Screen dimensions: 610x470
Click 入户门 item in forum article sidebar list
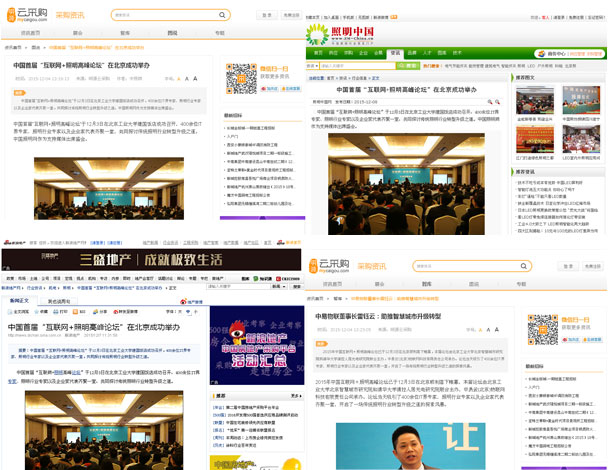pyautogui.click(x=233, y=137)
